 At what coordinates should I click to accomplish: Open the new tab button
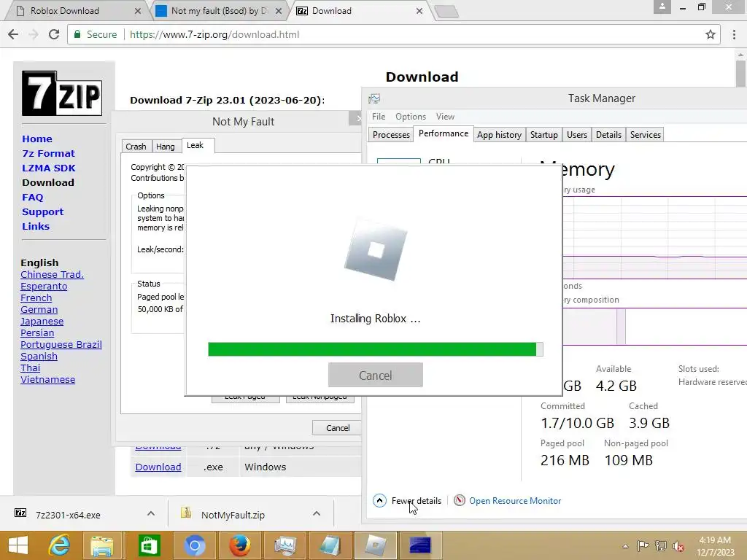point(447,11)
